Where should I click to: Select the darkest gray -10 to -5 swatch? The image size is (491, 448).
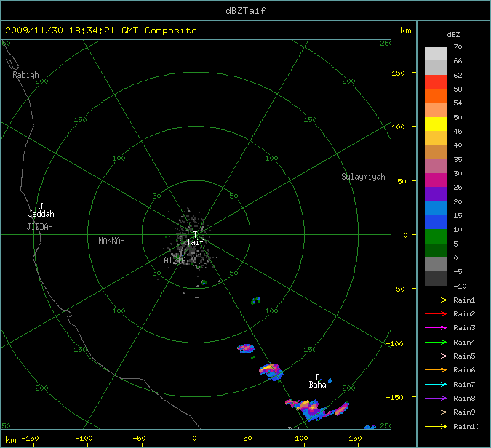pyautogui.click(x=436, y=279)
